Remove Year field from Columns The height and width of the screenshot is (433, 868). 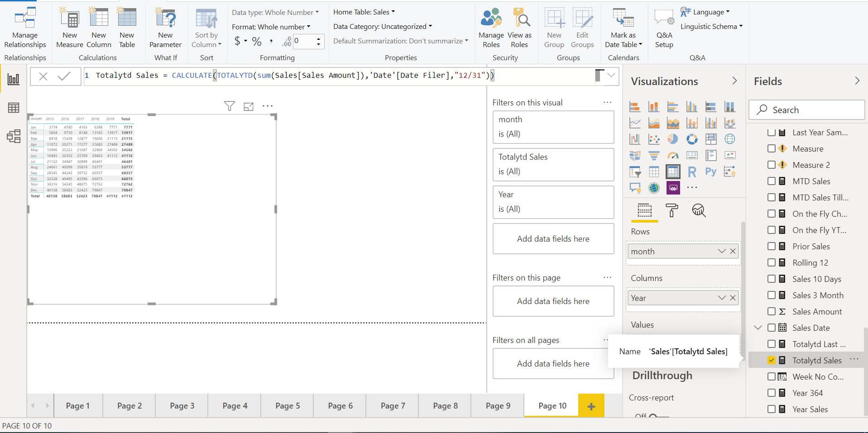(x=733, y=298)
